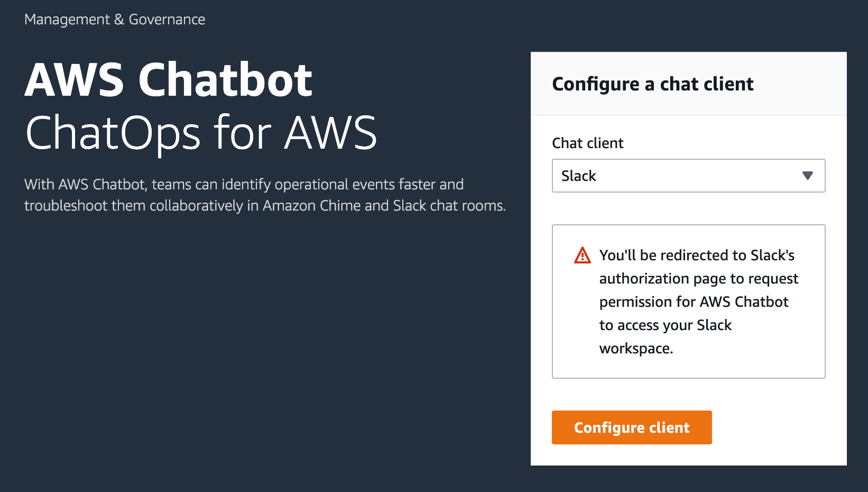Open the Chat client dropdown

click(688, 176)
